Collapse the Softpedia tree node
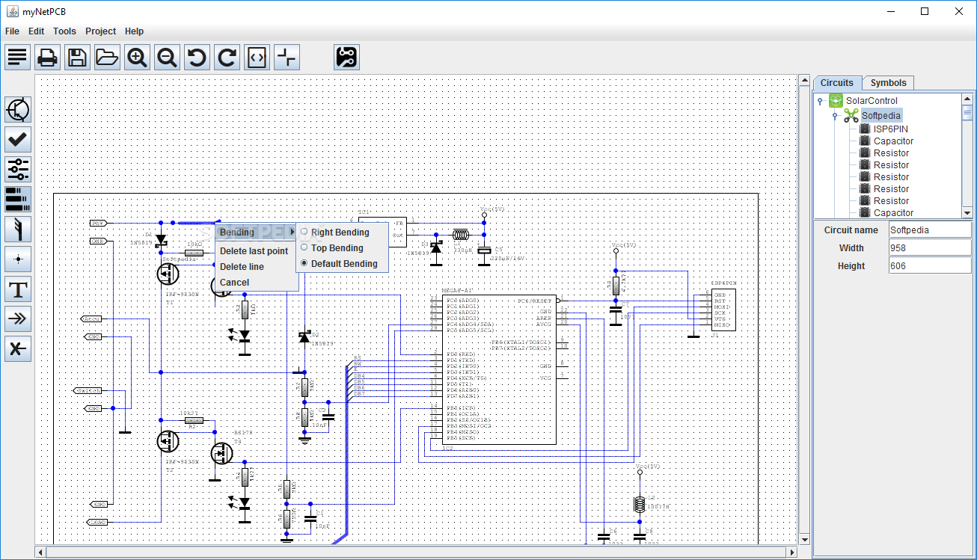Image resolution: width=977 pixels, height=560 pixels. point(835,116)
